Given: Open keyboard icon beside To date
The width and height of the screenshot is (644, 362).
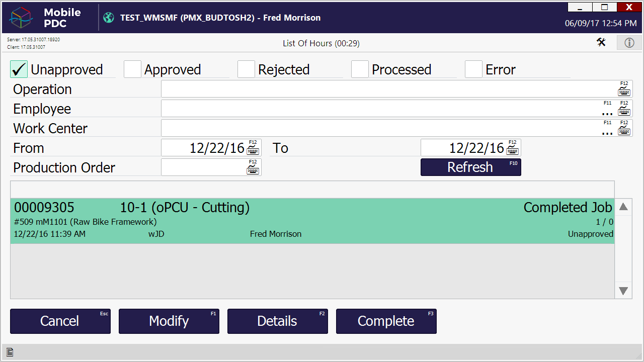Looking at the screenshot, I should click(512, 150).
